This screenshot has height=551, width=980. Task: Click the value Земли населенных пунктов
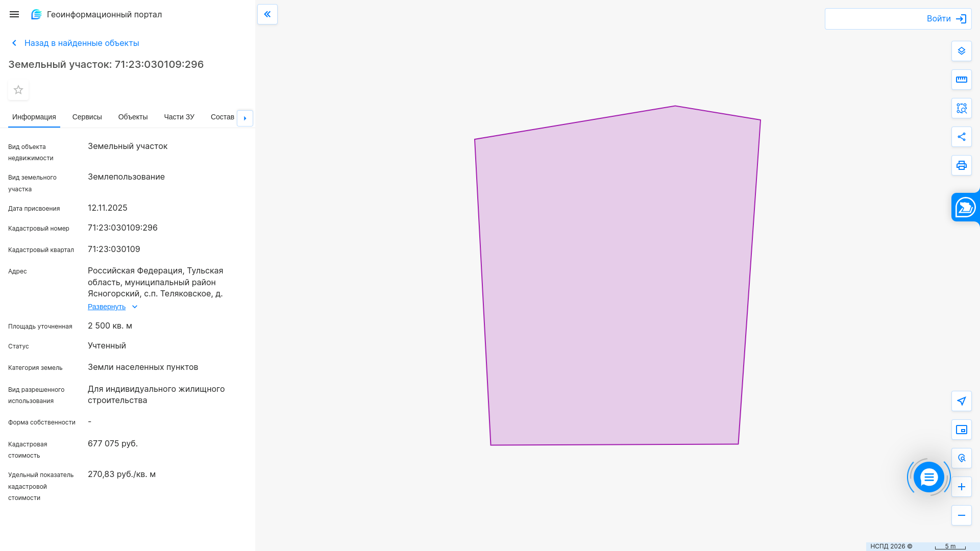click(x=143, y=367)
